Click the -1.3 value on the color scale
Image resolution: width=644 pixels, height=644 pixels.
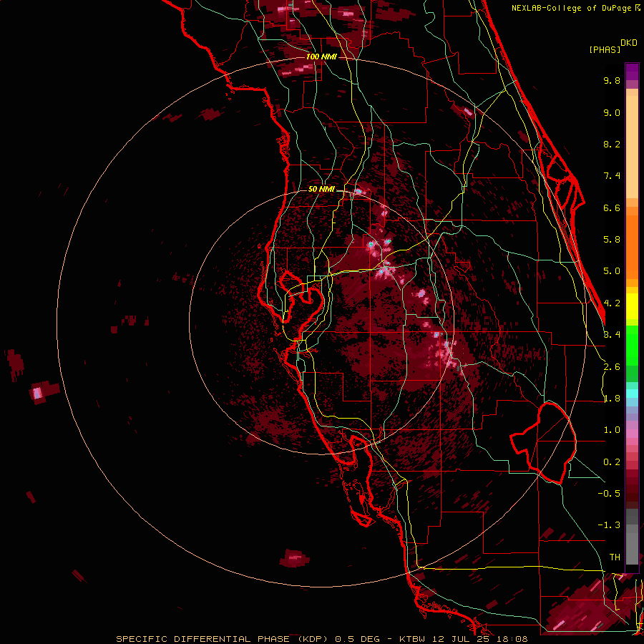pos(609,525)
